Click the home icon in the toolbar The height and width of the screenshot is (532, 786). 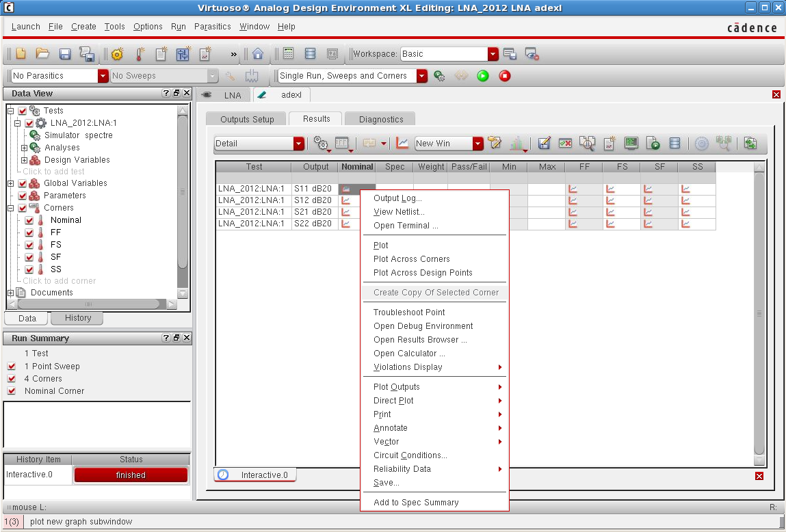[258, 54]
